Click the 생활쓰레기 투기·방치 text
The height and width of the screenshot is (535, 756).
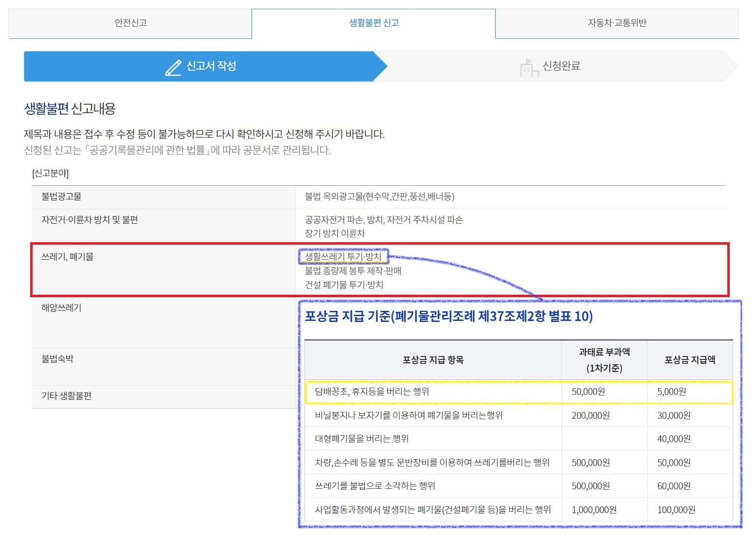[343, 257]
